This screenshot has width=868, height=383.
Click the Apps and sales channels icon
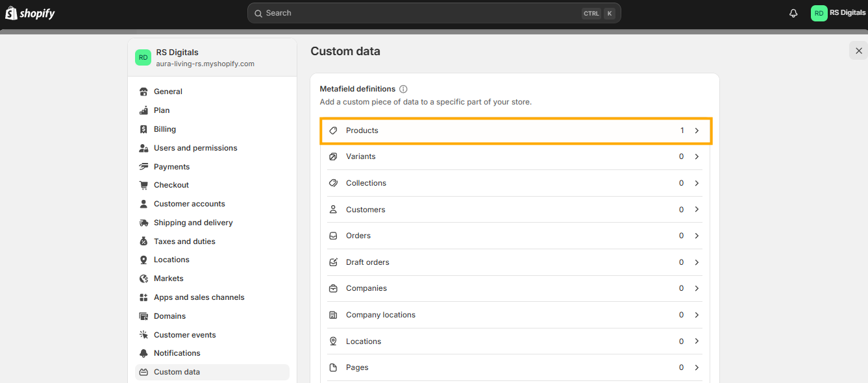[x=143, y=297]
